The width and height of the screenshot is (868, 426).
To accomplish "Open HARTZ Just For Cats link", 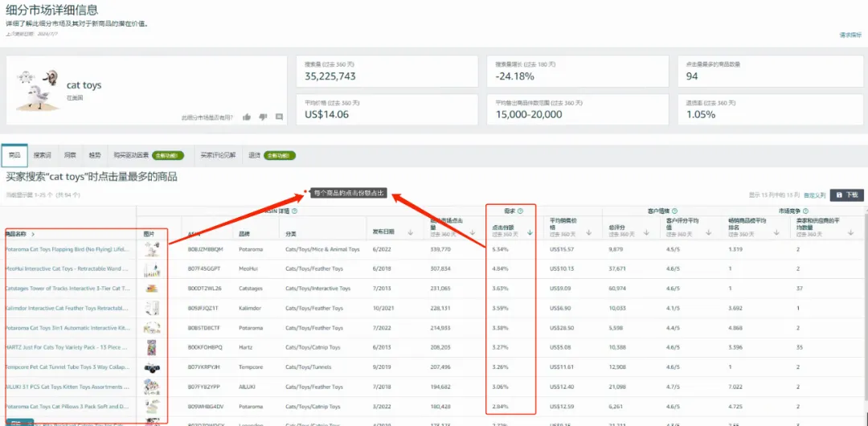I will [x=67, y=347].
